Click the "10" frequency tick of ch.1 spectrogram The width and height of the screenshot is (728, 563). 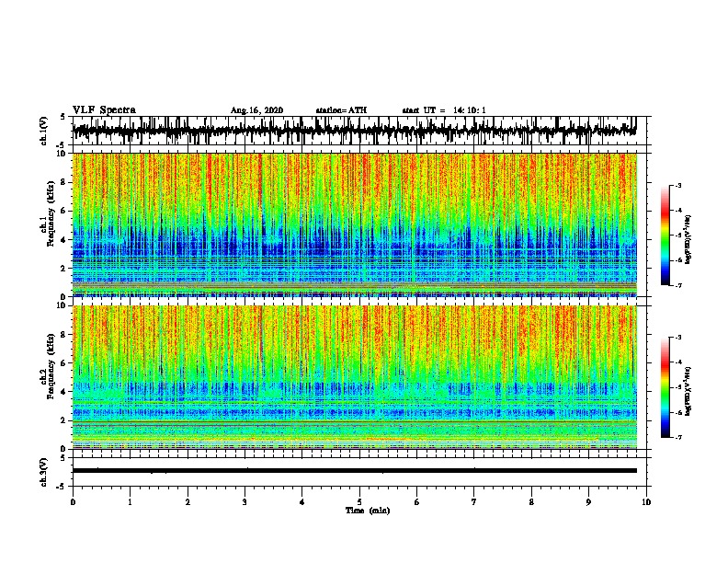[x=61, y=154]
